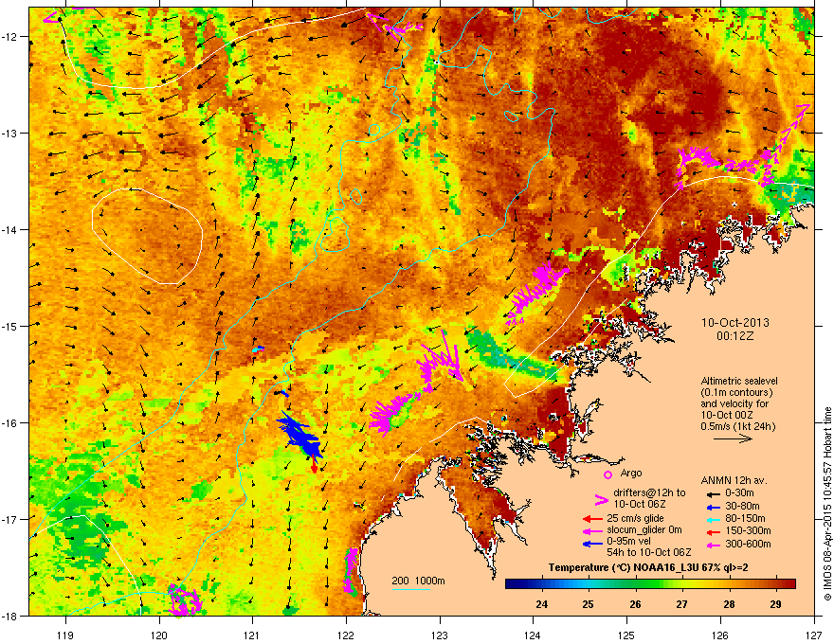Click the longitude axis label '120'
The width and height of the screenshot is (834, 644).
point(159,635)
